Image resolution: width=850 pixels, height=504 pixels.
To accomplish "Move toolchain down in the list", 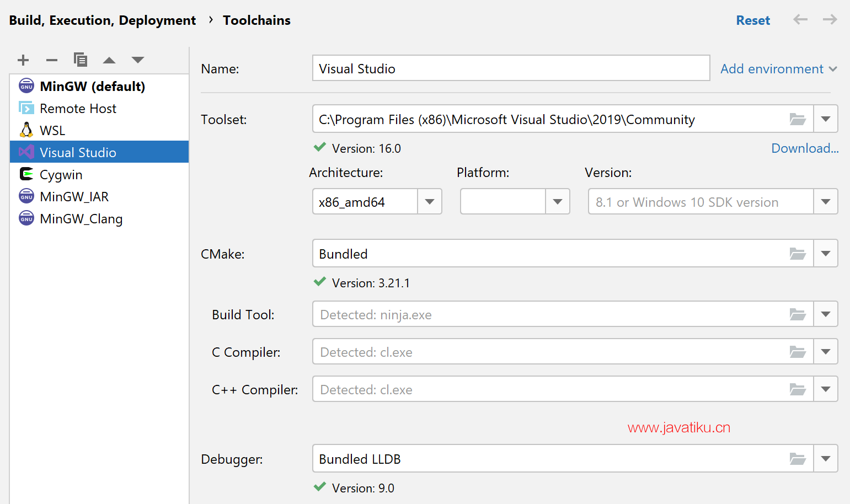I will pyautogui.click(x=138, y=60).
